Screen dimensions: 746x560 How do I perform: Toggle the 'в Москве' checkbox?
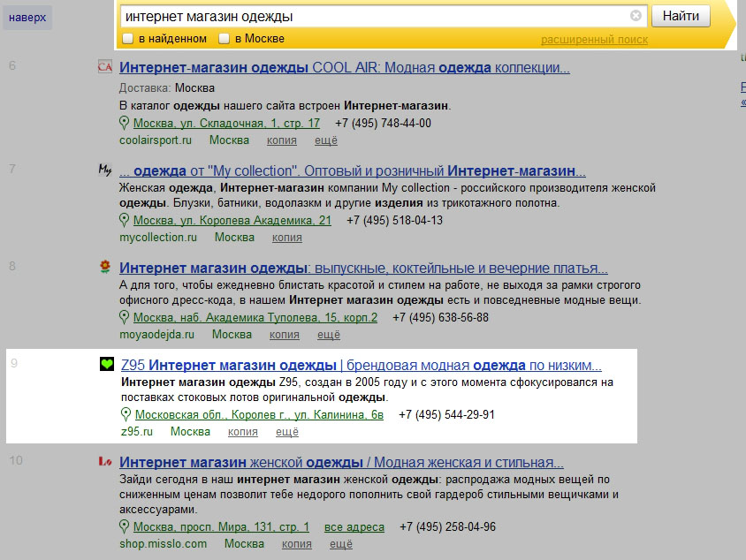[x=225, y=39]
